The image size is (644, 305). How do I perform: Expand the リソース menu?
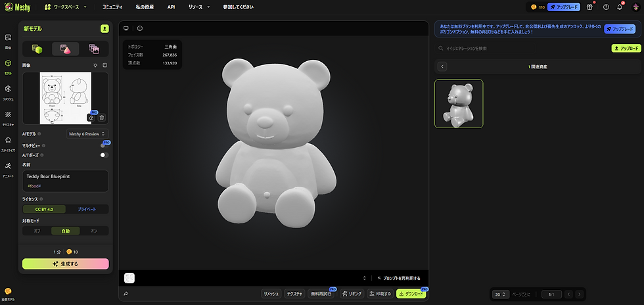coord(198,7)
